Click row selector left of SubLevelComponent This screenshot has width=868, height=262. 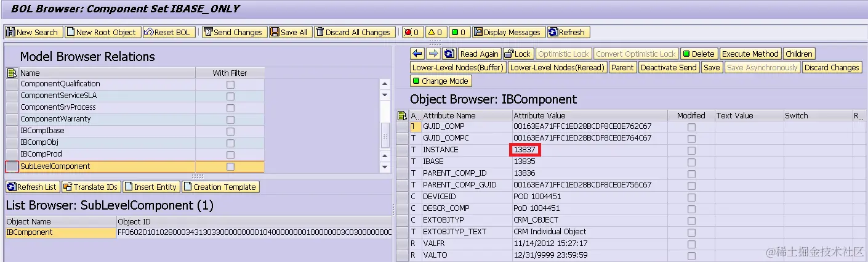pyautogui.click(x=12, y=166)
